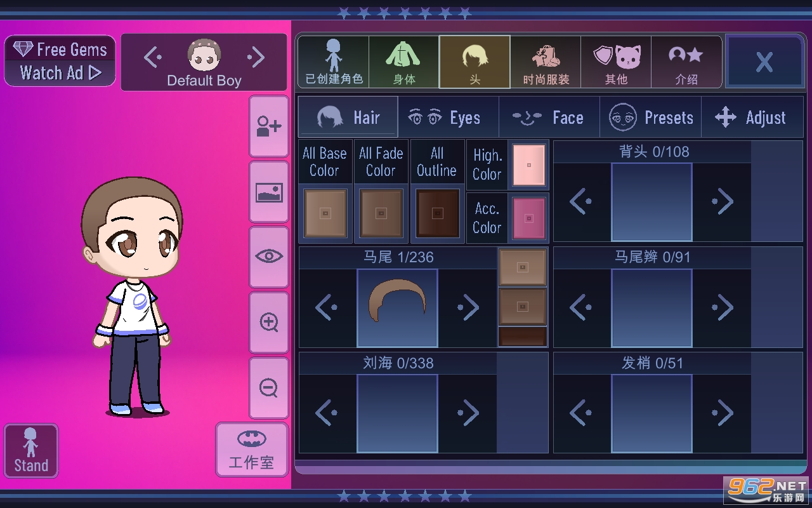The width and height of the screenshot is (812, 508).
Task: Pick the High. Color pink swatch
Action: coord(529,165)
